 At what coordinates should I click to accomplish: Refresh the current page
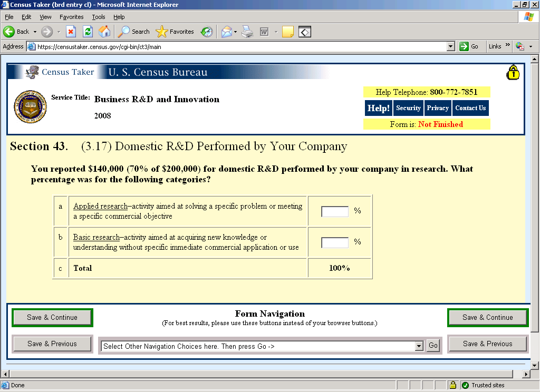88,32
